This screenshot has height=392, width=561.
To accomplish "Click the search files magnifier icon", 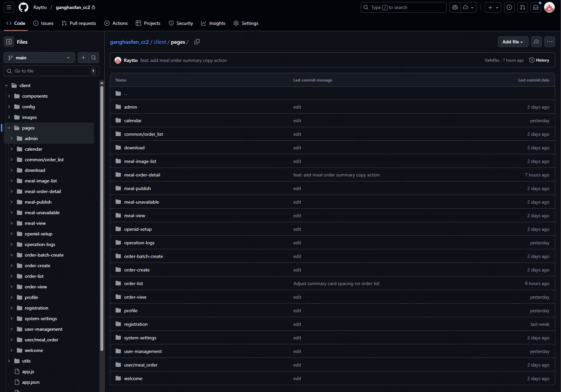I will click(x=94, y=58).
